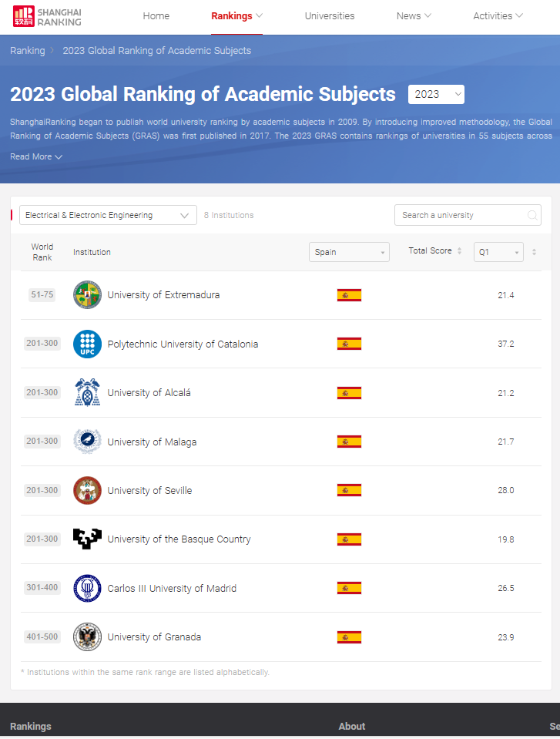Click the University of Granada crest
This screenshot has height=739, width=560.
[x=87, y=637]
